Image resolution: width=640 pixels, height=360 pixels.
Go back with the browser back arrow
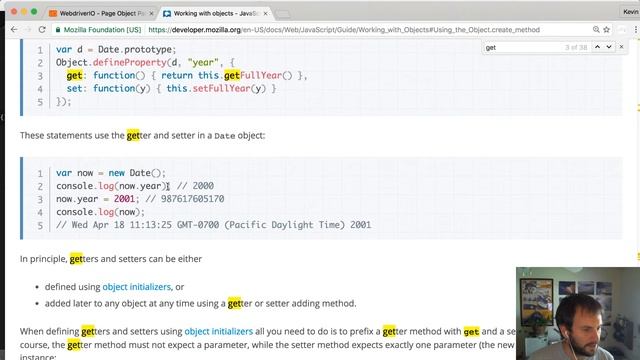14,30
